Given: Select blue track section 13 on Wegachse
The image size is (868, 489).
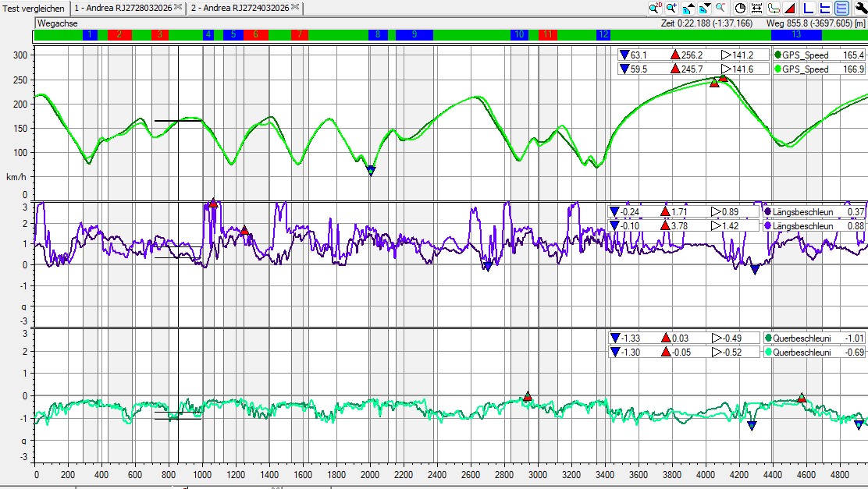Looking at the screenshot, I should (x=795, y=35).
